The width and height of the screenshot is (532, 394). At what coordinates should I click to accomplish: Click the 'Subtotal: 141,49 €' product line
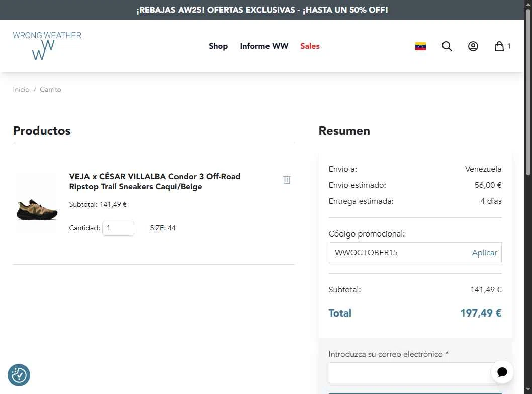tap(98, 204)
